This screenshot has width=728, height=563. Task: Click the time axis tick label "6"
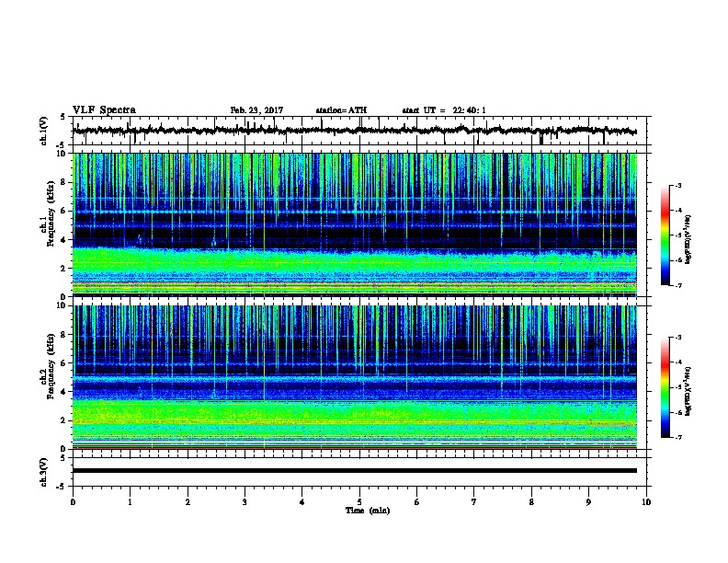(x=417, y=502)
